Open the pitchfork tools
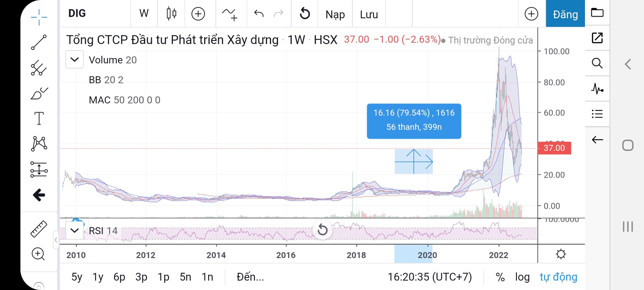 (x=39, y=68)
